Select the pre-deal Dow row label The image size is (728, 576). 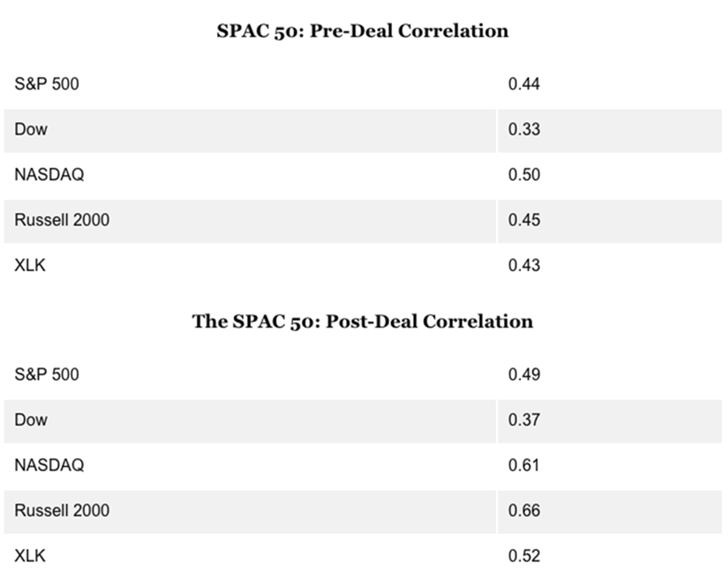tap(30, 129)
